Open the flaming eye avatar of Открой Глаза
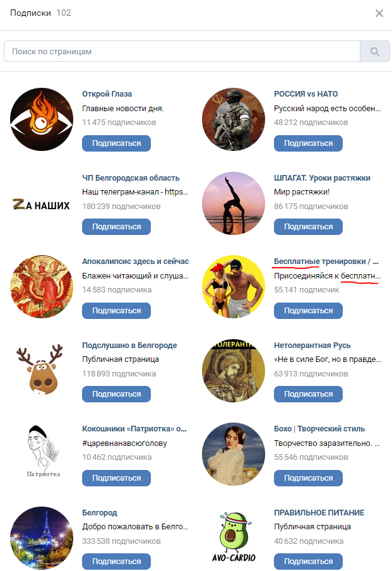 42,119
